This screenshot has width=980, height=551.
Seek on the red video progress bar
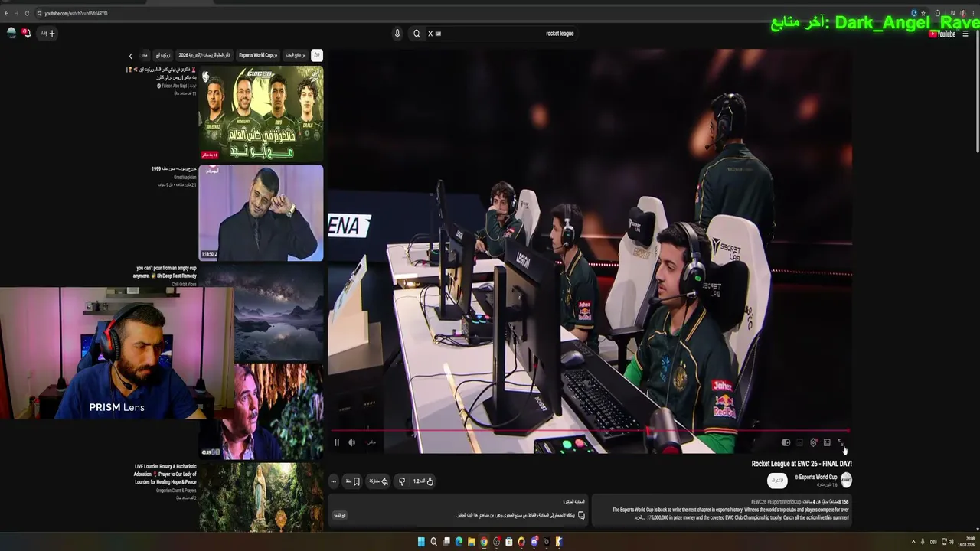(589, 431)
